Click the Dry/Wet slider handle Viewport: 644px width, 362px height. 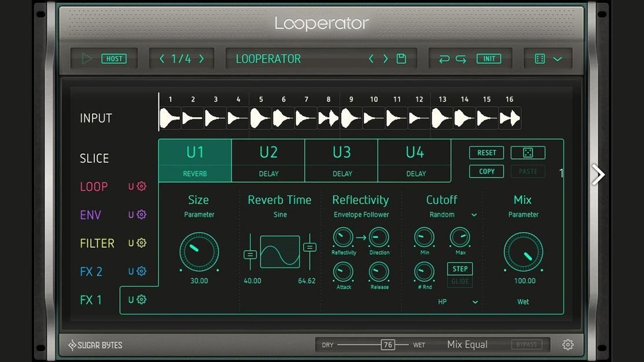pyautogui.click(x=388, y=345)
